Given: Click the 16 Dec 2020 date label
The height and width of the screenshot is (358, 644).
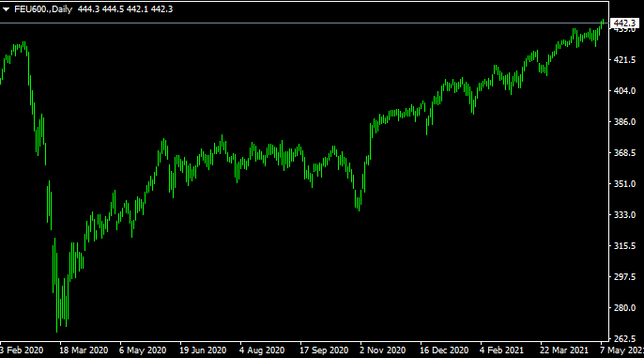Looking at the screenshot, I should [444, 350].
